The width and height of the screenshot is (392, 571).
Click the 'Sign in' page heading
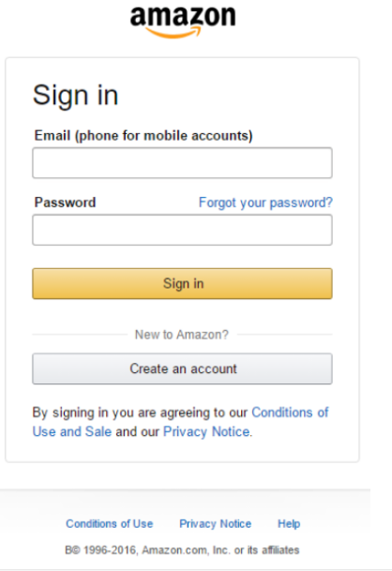(x=75, y=95)
